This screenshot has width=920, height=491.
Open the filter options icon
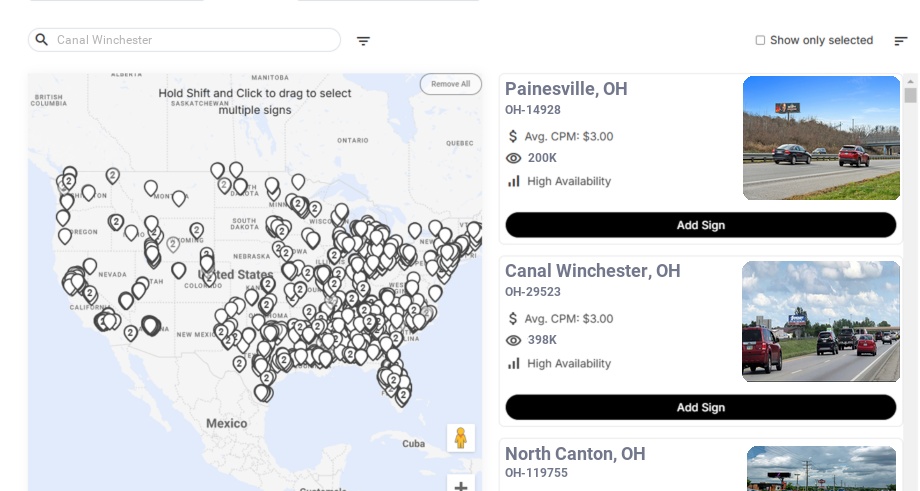click(x=363, y=41)
